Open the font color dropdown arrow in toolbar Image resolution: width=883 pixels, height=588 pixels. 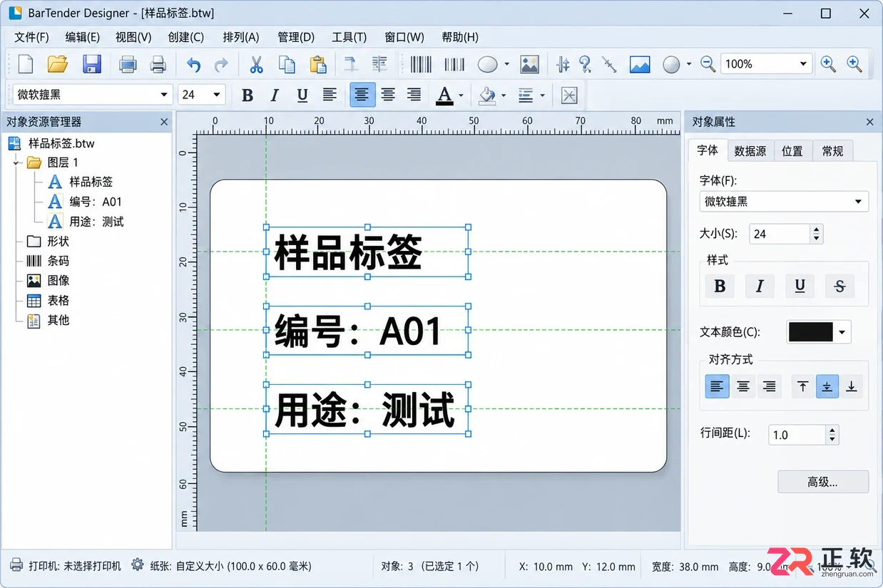461,96
